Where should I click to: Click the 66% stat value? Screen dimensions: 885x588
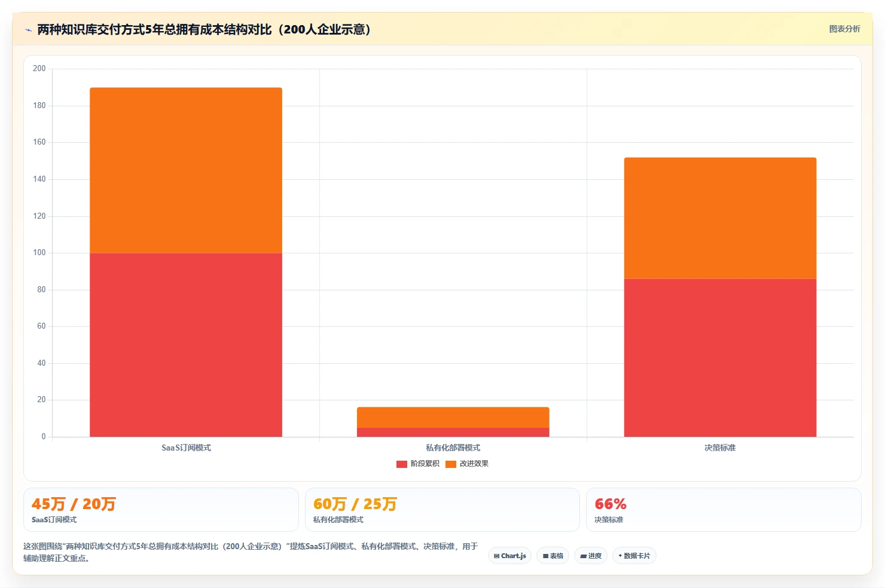point(611,504)
